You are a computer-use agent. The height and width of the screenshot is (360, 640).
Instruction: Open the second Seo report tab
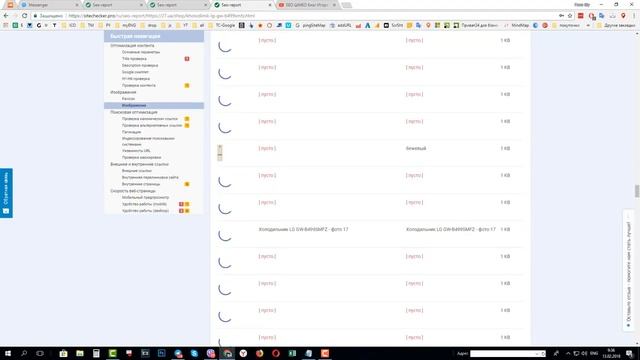pyautogui.click(x=178, y=5)
